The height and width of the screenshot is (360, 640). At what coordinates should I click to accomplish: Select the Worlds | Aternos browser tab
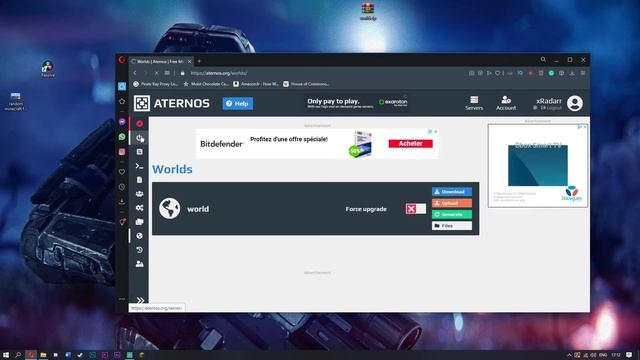point(160,61)
